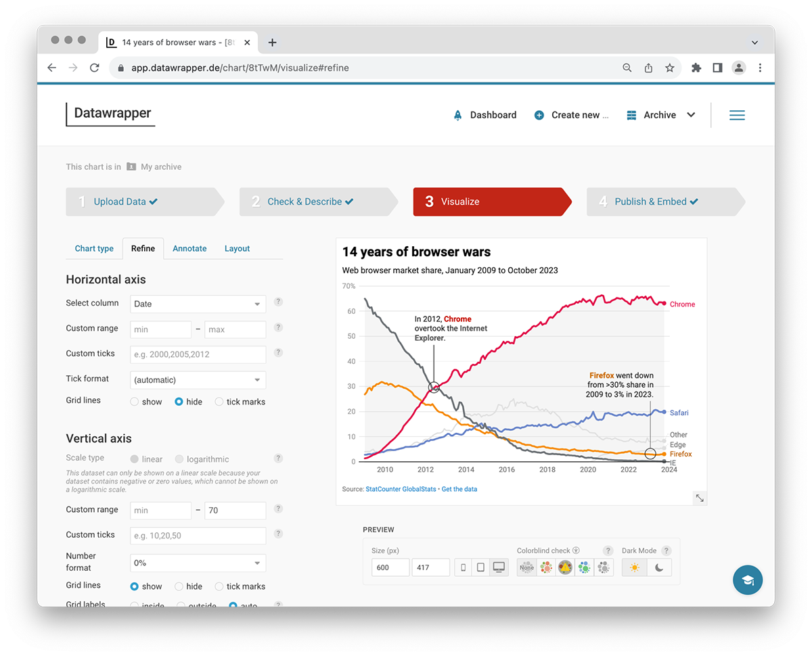Click the Dashboard rocket icon
This screenshot has width=812, height=656.
[x=457, y=115]
